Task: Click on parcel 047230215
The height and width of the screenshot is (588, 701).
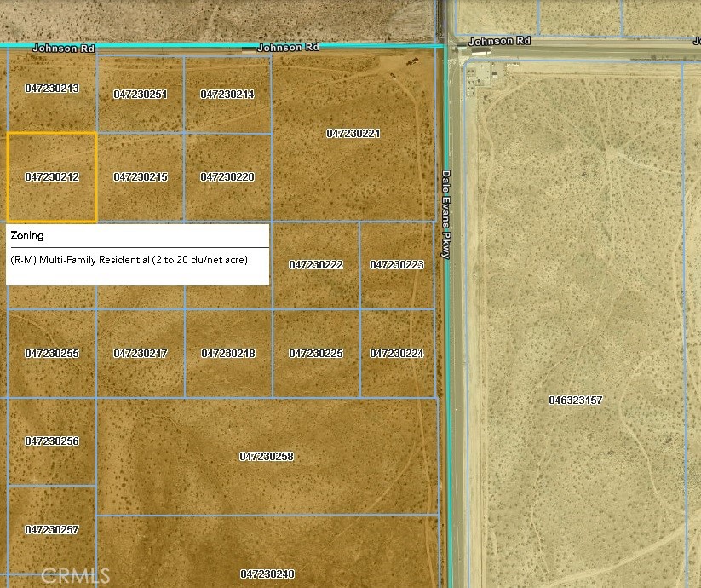Action: [141, 177]
